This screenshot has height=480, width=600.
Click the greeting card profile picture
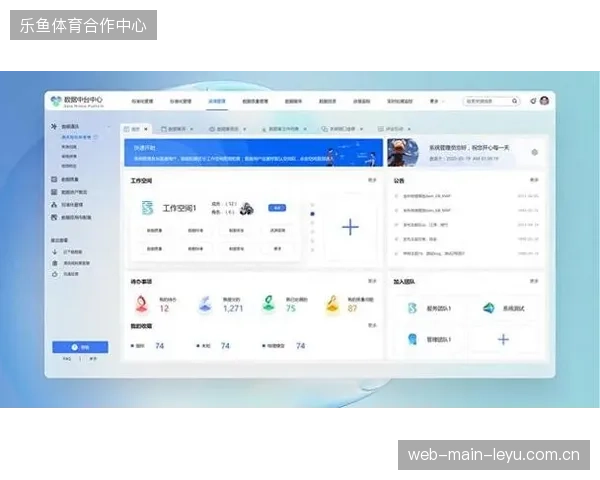pos(403,152)
